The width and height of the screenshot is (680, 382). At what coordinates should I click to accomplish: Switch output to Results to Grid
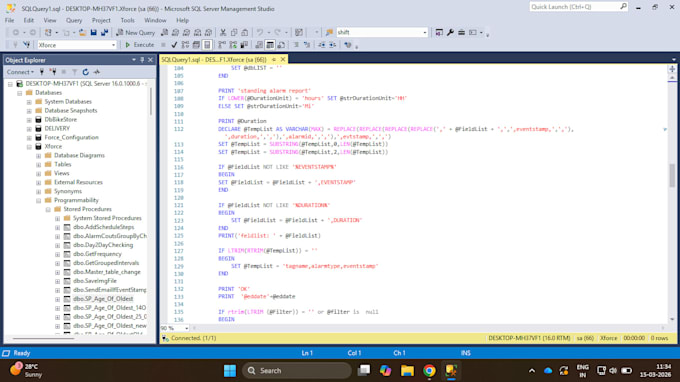click(270, 45)
